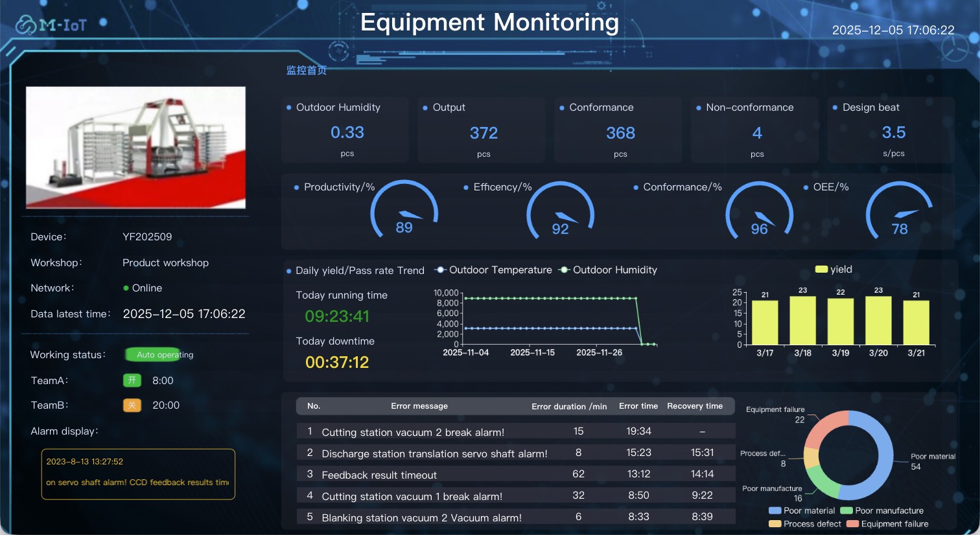Screen dimensions: 980x535
Task: Click the Error duration /min column header
Action: (568, 406)
